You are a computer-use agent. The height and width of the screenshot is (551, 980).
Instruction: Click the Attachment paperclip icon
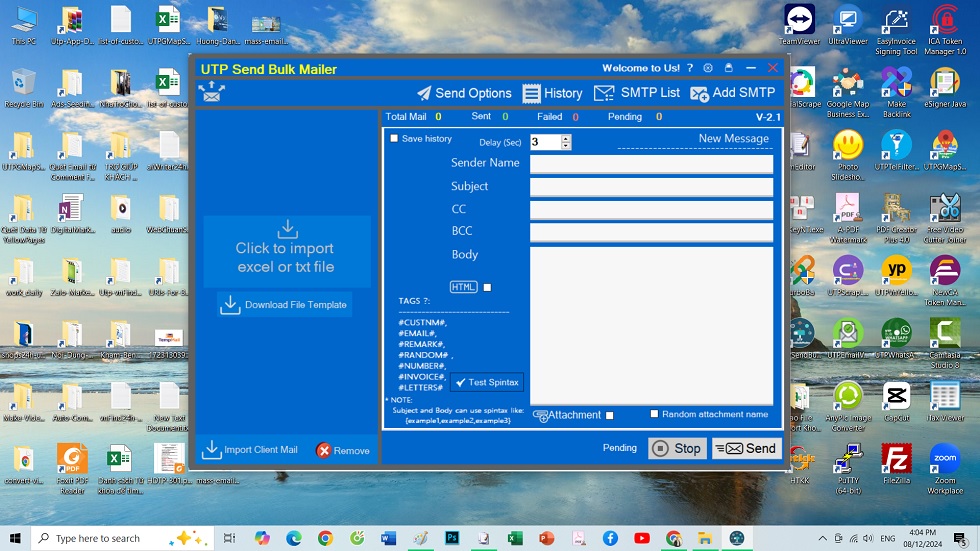[x=541, y=415]
